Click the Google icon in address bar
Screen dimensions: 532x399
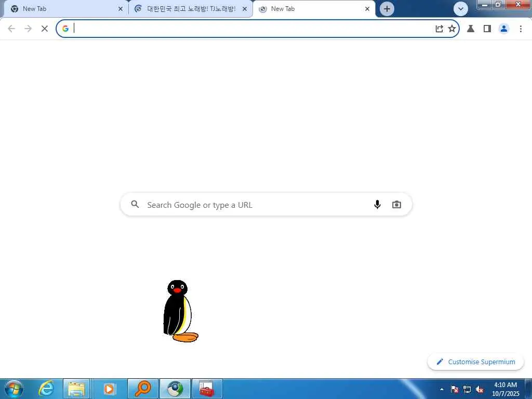[x=65, y=29]
